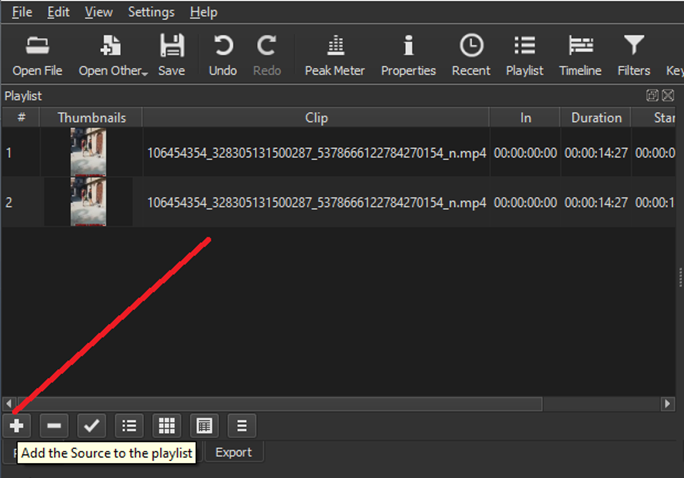Click the In timecode of row 1
This screenshot has width=684, height=478.
pyautogui.click(x=525, y=153)
